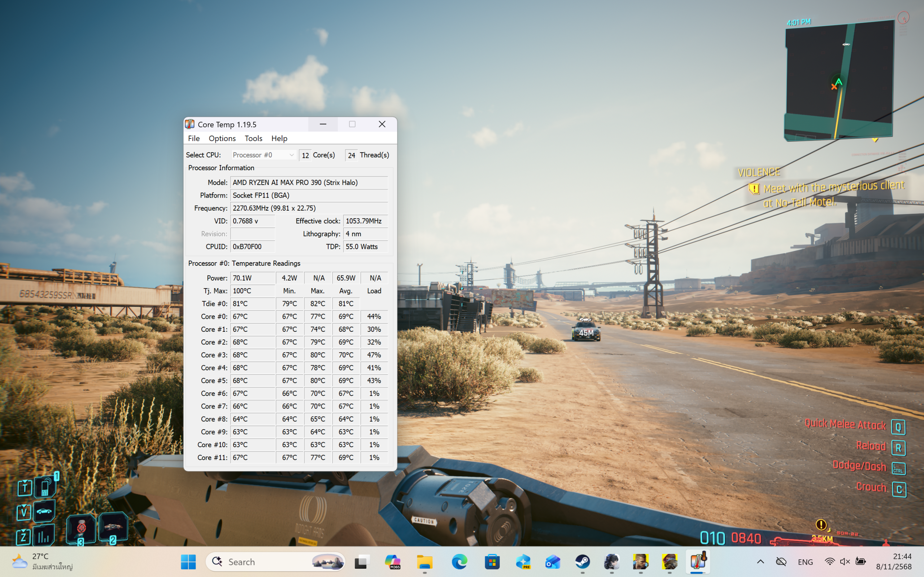Open the File menu in Core Temp
The height and width of the screenshot is (577, 924).
click(x=193, y=138)
